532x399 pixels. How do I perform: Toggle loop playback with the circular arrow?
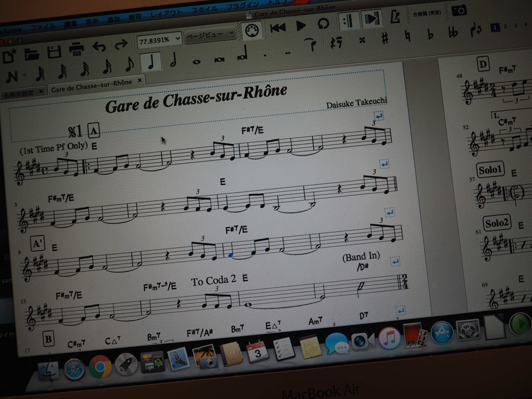pos(323,24)
